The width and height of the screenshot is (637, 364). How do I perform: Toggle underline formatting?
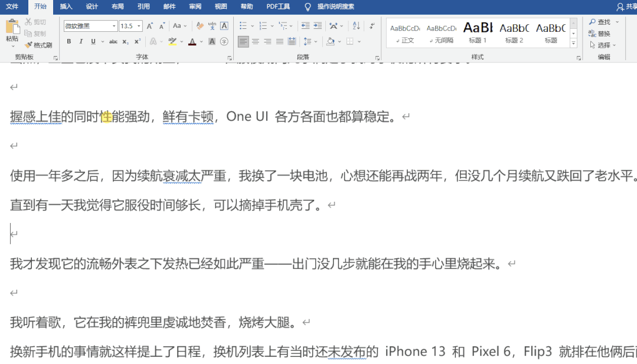93,41
